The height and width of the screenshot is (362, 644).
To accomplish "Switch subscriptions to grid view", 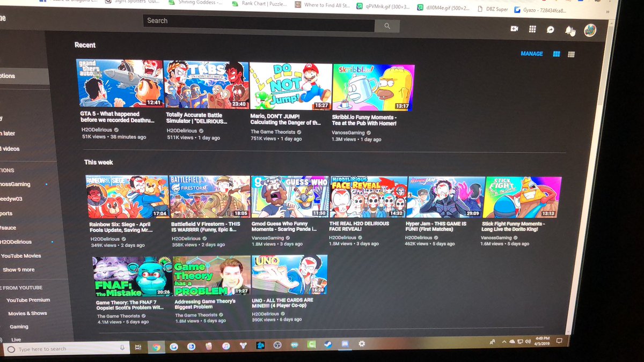I will (557, 54).
